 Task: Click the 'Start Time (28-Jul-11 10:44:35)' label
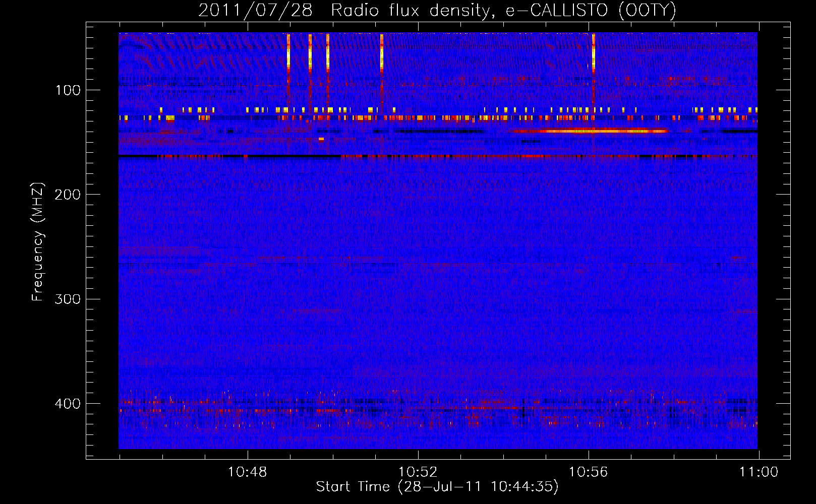437,487
